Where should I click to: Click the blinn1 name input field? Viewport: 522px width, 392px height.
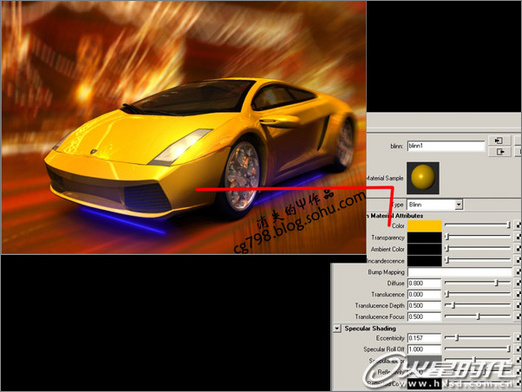coord(446,146)
